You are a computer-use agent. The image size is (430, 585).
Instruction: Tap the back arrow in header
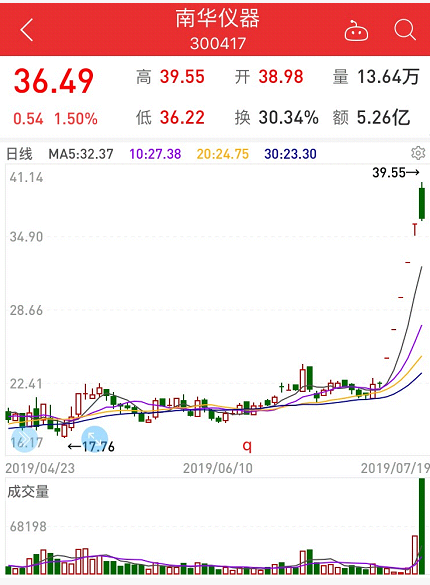(x=27, y=29)
